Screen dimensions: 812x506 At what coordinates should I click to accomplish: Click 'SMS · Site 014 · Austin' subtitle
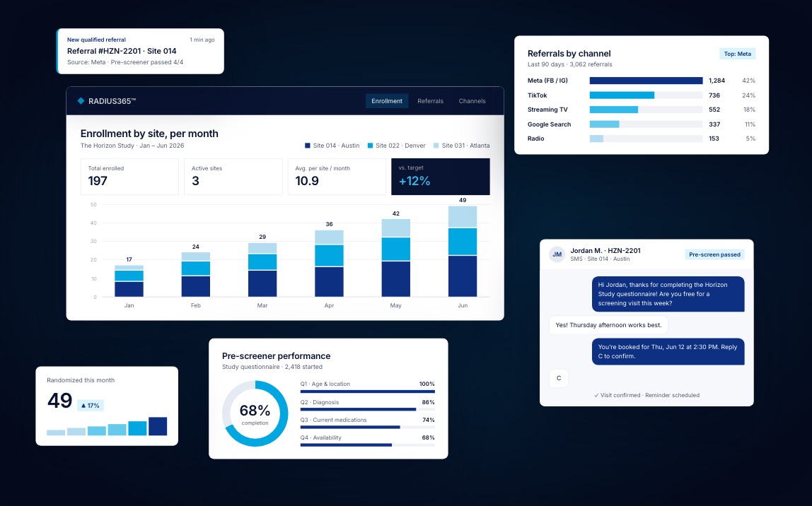tap(600, 259)
